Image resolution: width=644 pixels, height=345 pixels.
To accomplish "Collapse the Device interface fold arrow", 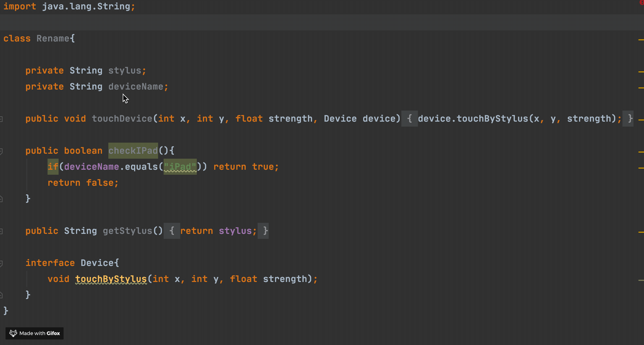I will pyautogui.click(x=1, y=263).
